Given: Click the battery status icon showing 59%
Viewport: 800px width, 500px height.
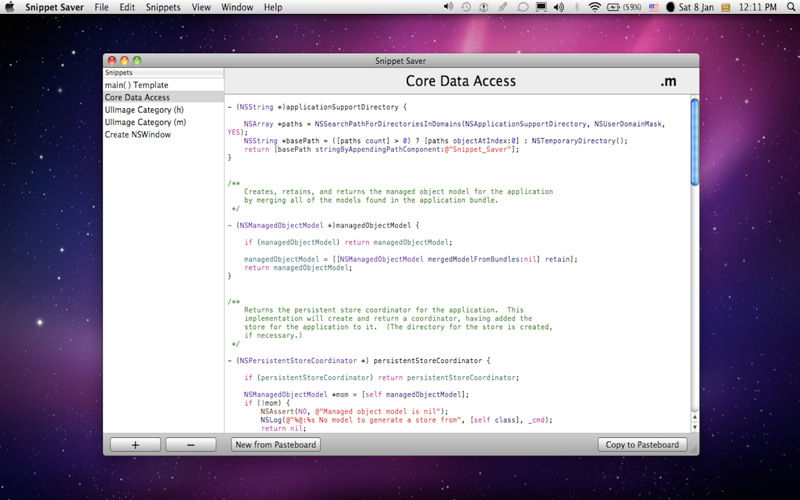Looking at the screenshot, I should pyautogui.click(x=623, y=7).
